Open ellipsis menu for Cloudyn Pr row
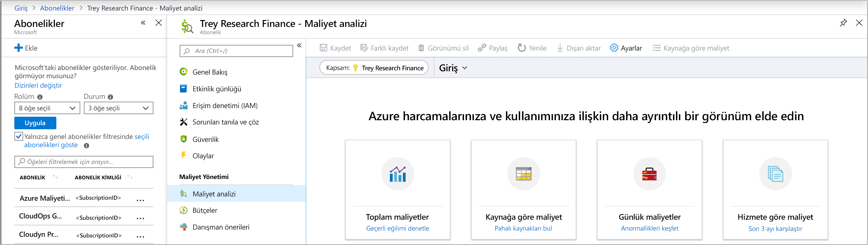868x245 pixels. click(x=140, y=236)
